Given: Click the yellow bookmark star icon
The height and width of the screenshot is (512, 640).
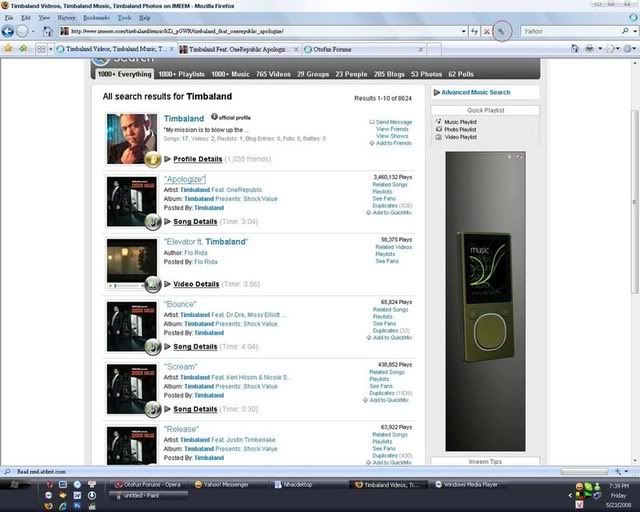Looking at the screenshot, I should [8, 49].
